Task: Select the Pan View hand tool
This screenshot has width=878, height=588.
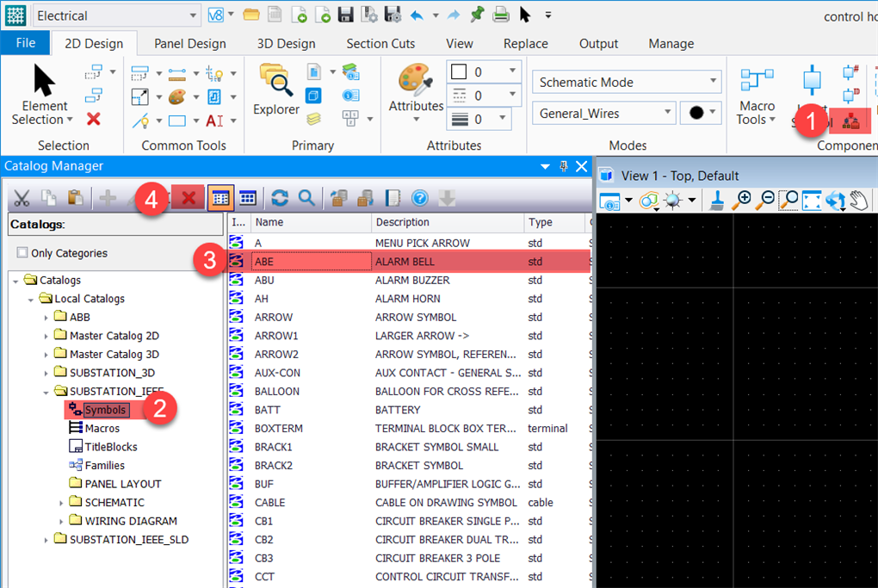Action: tap(857, 201)
